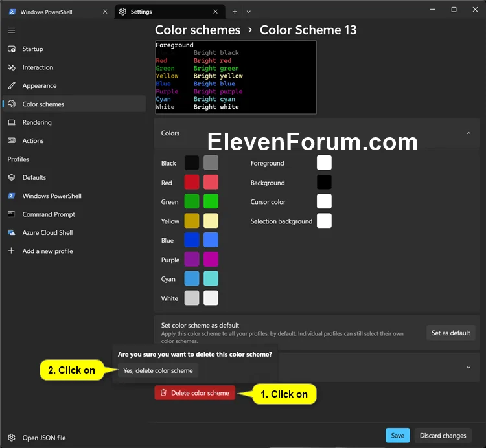Pick the Background color swatch
This screenshot has width=486, height=448.
[324, 182]
